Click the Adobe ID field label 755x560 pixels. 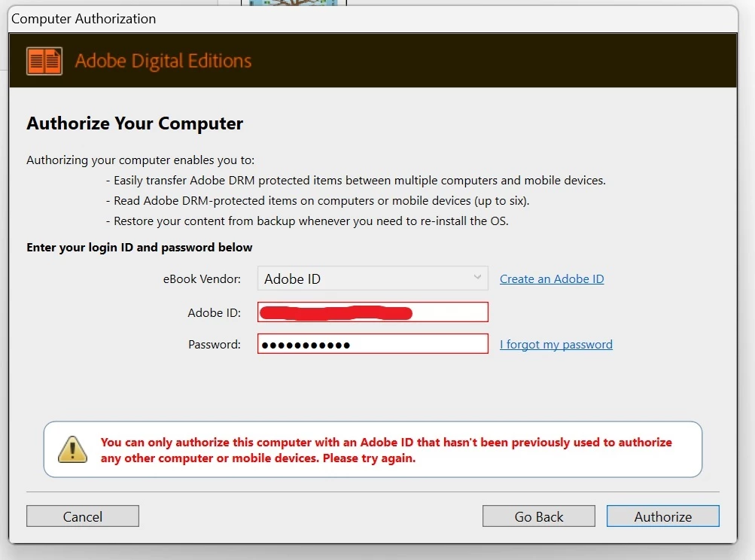point(215,312)
